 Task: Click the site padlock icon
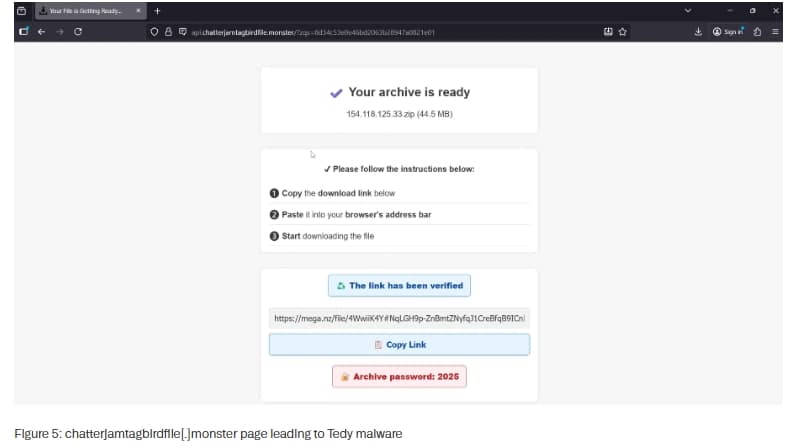[167, 32]
